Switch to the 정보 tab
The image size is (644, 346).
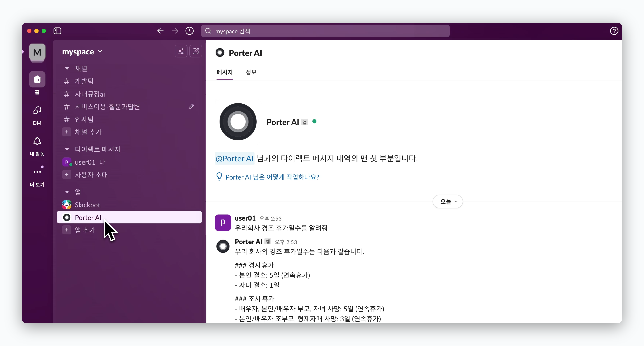coord(251,72)
